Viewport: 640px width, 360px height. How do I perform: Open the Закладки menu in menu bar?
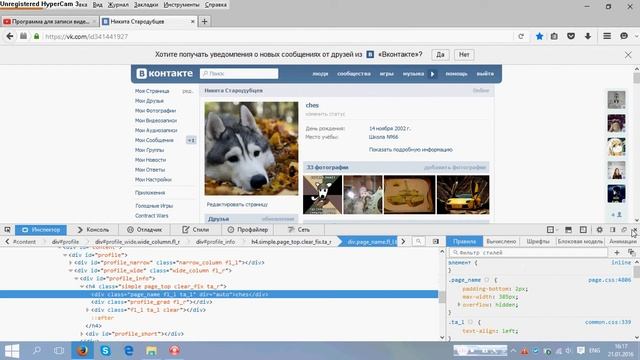coord(146,5)
